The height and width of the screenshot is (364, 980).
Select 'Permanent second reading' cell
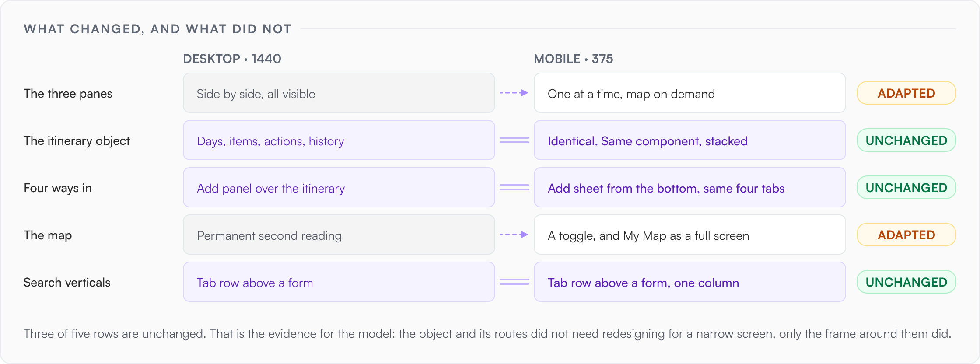click(339, 234)
